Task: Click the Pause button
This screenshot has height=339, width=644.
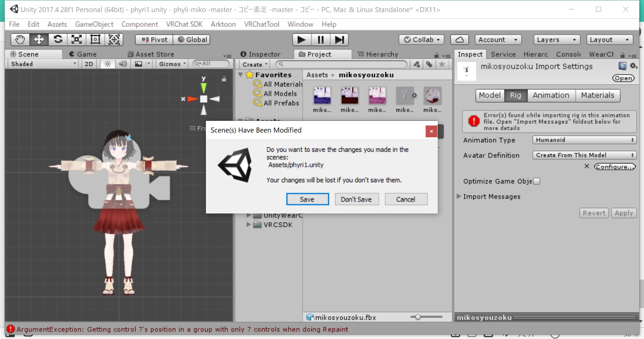Action: pyautogui.click(x=321, y=40)
